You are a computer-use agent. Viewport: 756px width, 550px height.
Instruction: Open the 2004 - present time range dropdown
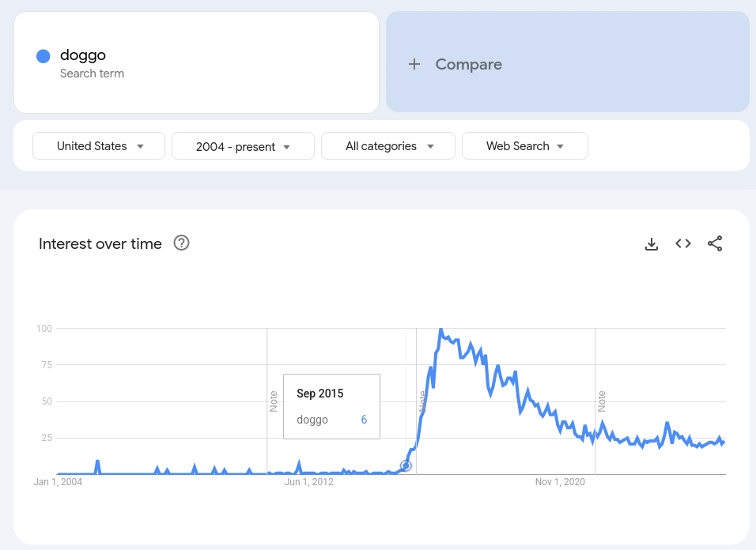click(x=243, y=146)
